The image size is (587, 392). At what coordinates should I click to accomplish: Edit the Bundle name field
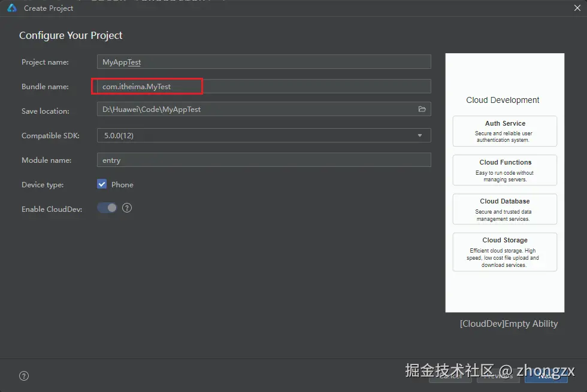[x=264, y=86]
